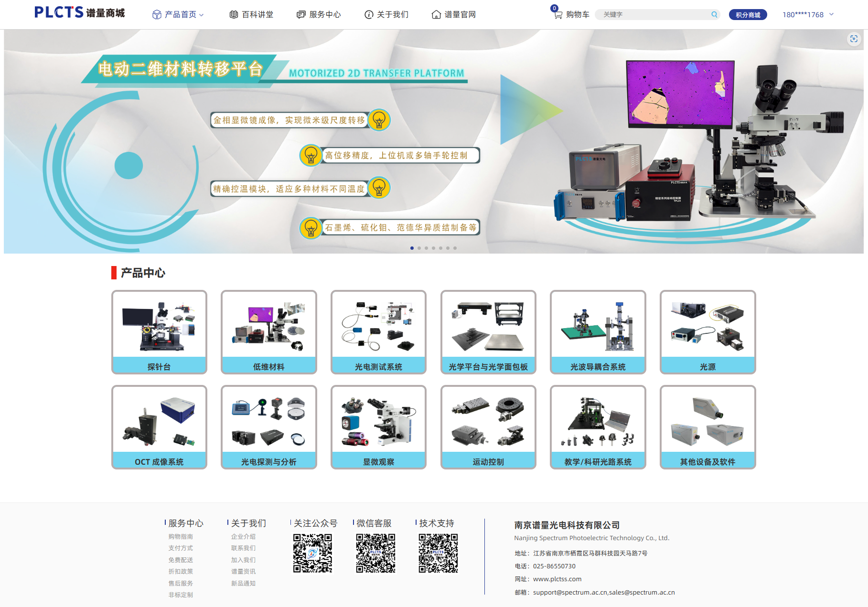Click the 微信客服 QR code
Image resolution: width=868 pixels, height=607 pixels.
click(x=375, y=552)
